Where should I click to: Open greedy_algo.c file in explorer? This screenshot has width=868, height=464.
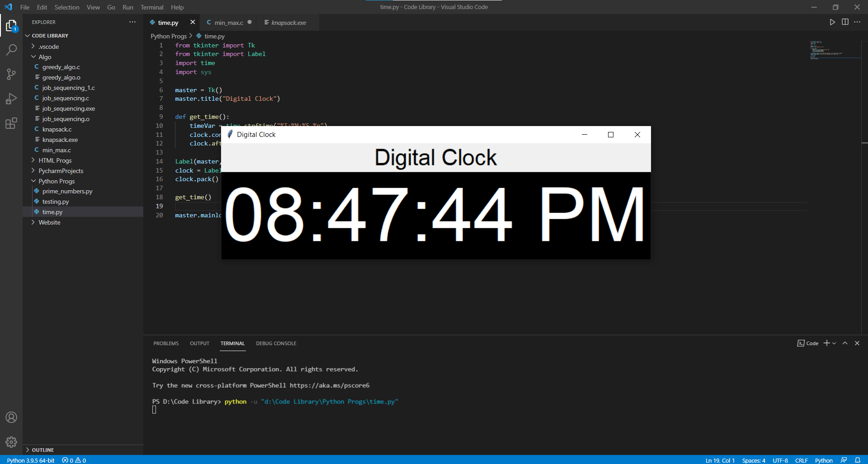click(83, 67)
